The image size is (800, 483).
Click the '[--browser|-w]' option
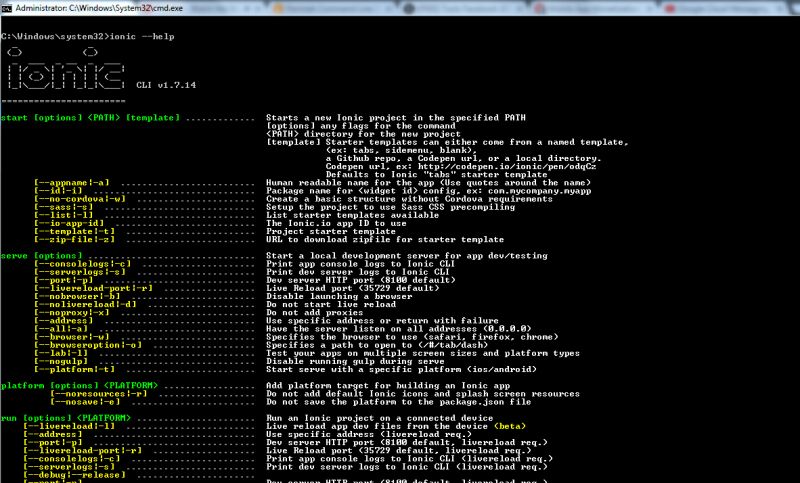[72, 337]
